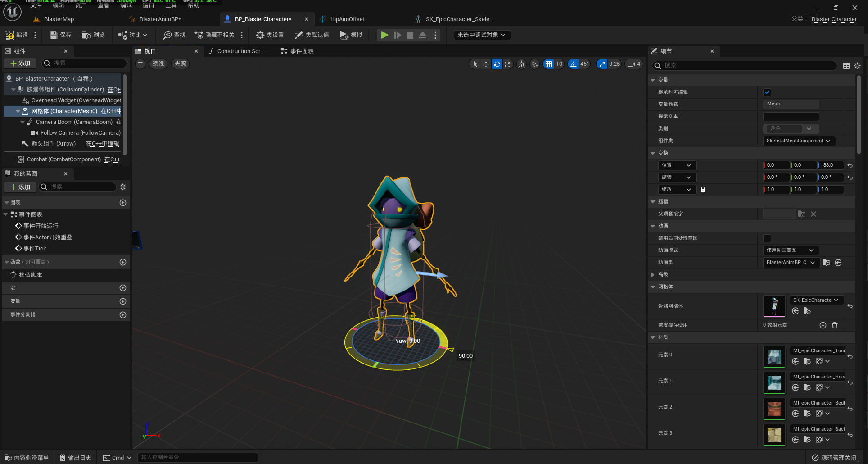
Task: Open 类设置 class settings
Action: (270, 35)
